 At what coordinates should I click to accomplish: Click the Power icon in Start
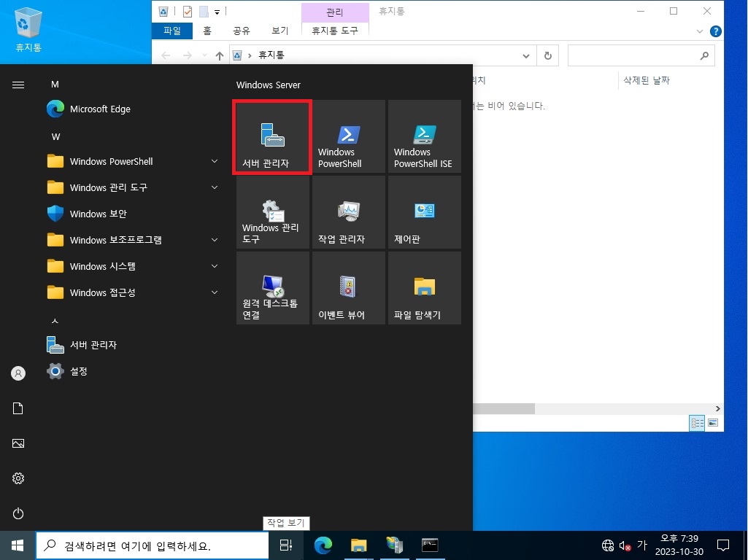tap(18, 513)
